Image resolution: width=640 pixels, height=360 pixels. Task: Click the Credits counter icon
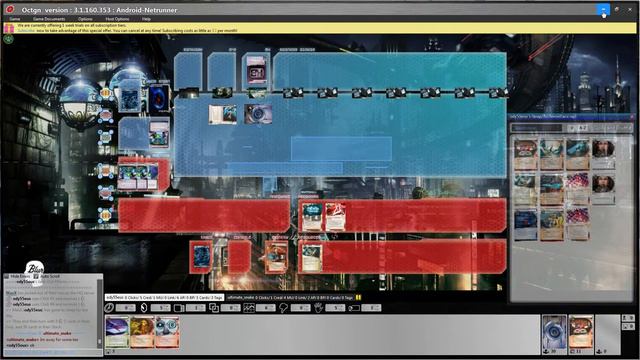coord(144,308)
